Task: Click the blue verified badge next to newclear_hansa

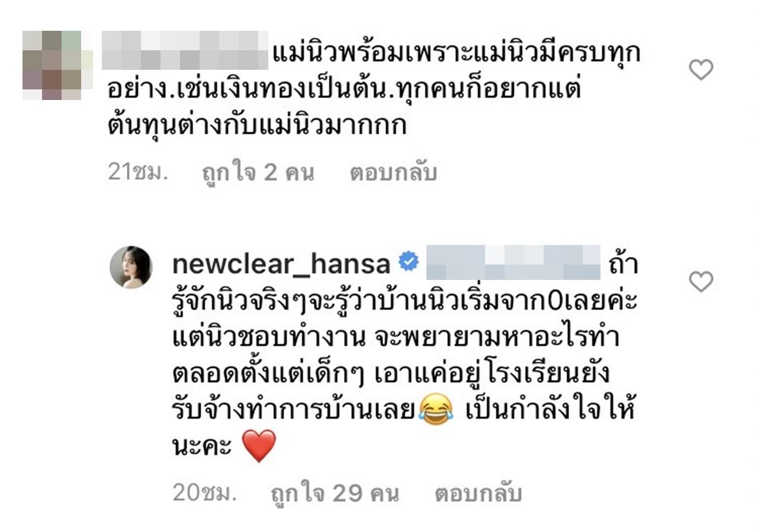Action: pyautogui.click(x=409, y=262)
